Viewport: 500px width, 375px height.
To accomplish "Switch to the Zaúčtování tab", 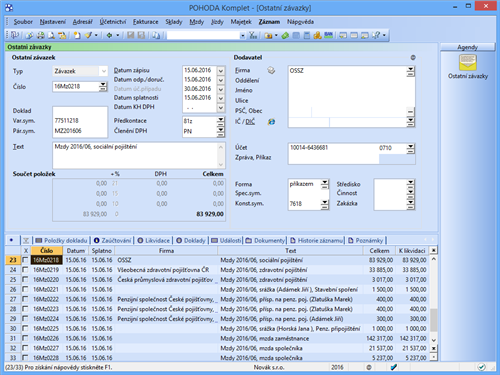I will coord(113,240).
